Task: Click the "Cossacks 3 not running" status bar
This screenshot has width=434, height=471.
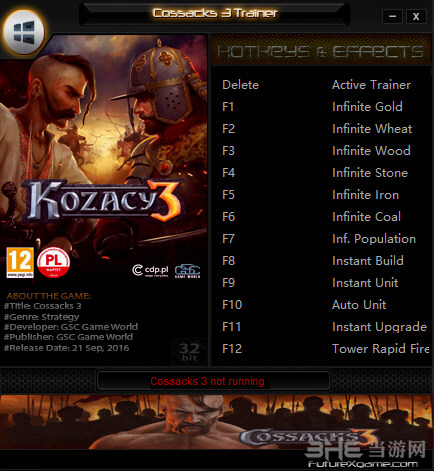Action: pos(213,381)
